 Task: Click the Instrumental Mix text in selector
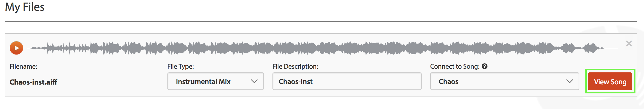coord(203,81)
